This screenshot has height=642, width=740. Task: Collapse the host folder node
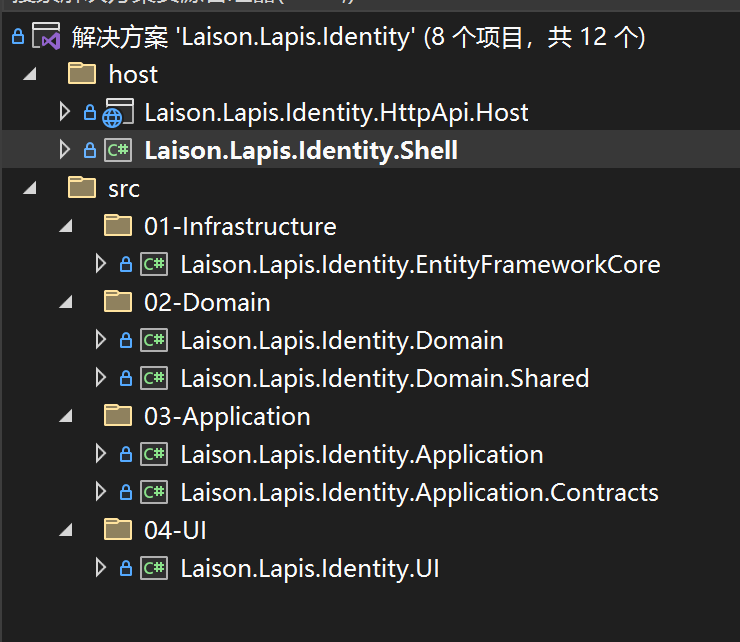pos(30,75)
